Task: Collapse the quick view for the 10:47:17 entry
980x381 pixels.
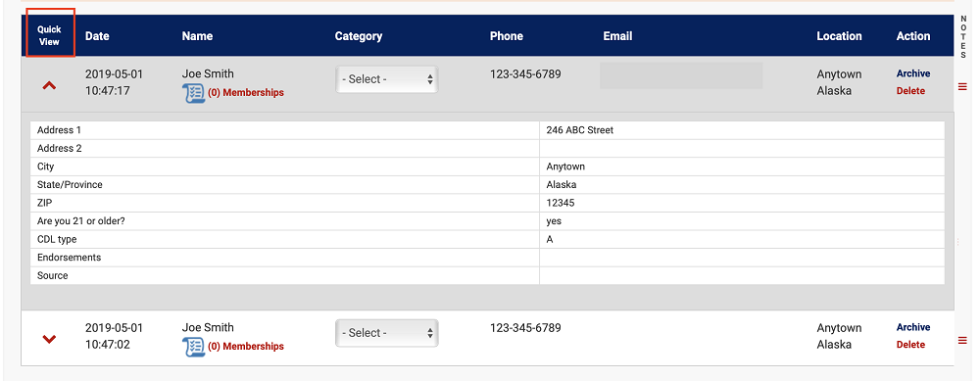Action: pos(49,85)
